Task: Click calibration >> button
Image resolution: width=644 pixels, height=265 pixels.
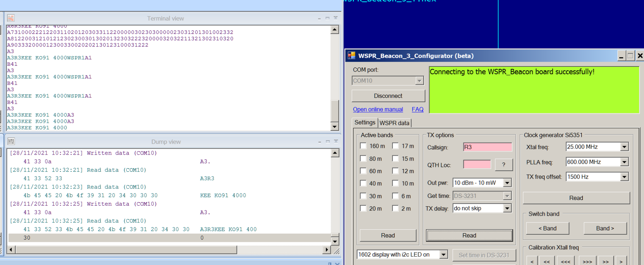Action: pyautogui.click(x=605, y=261)
